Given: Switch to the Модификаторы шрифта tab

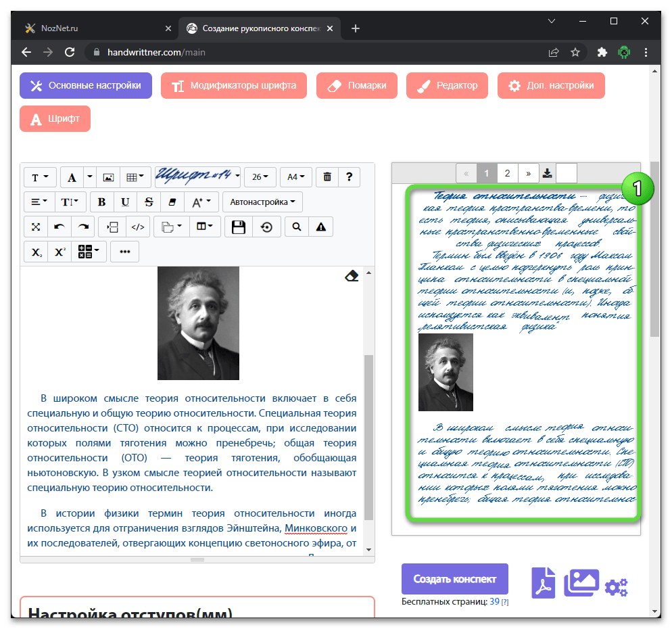Looking at the screenshot, I should tap(234, 86).
